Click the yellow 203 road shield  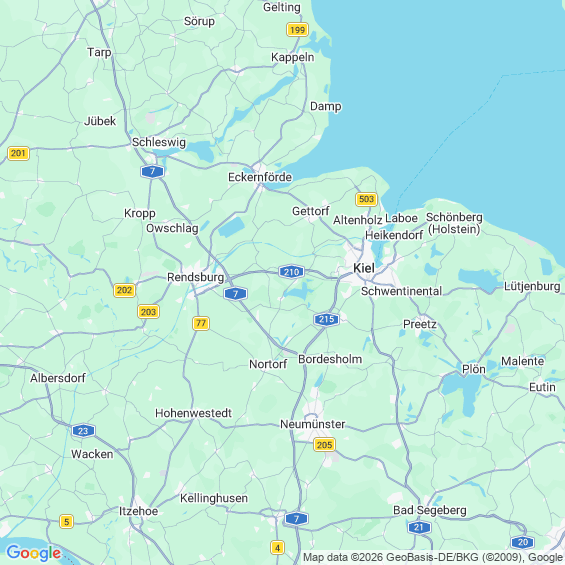click(x=148, y=312)
